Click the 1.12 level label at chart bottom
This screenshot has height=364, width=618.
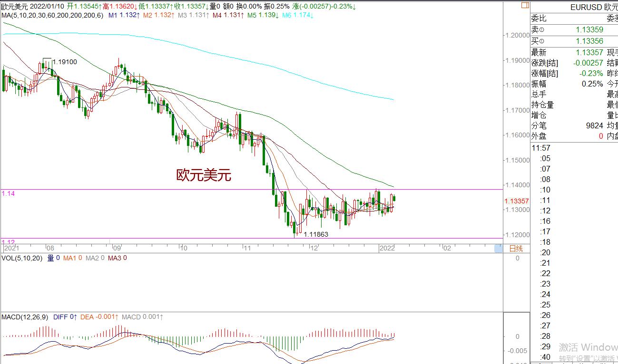click(x=8, y=242)
